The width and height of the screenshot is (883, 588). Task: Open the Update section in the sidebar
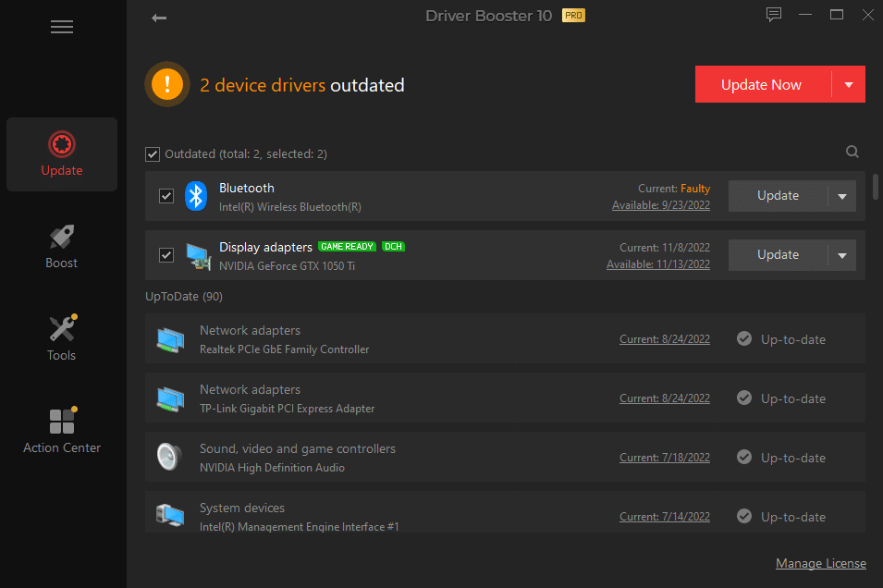click(x=62, y=154)
